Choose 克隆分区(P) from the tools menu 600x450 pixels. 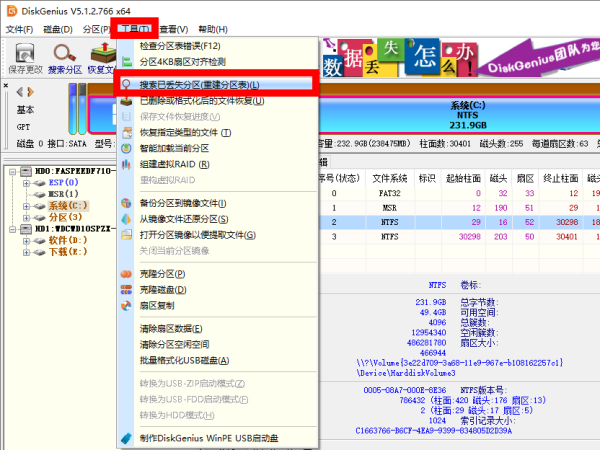[x=164, y=274]
